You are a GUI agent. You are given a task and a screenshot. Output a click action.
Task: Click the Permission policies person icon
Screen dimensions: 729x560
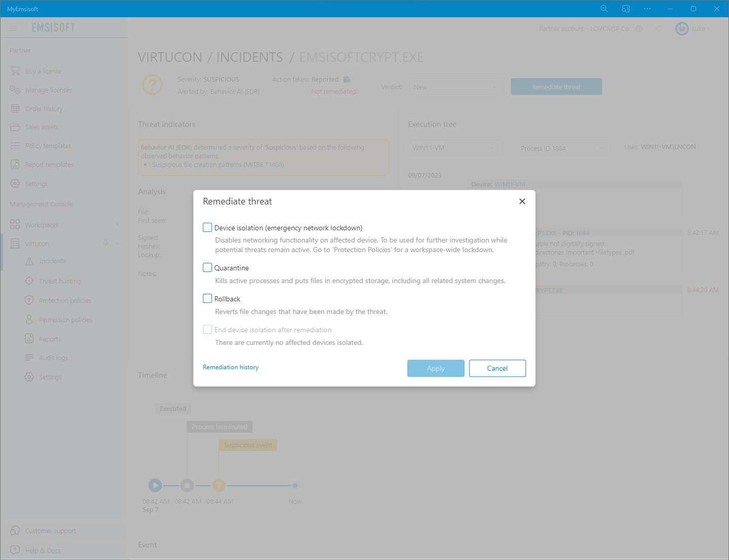click(x=29, y=320)
